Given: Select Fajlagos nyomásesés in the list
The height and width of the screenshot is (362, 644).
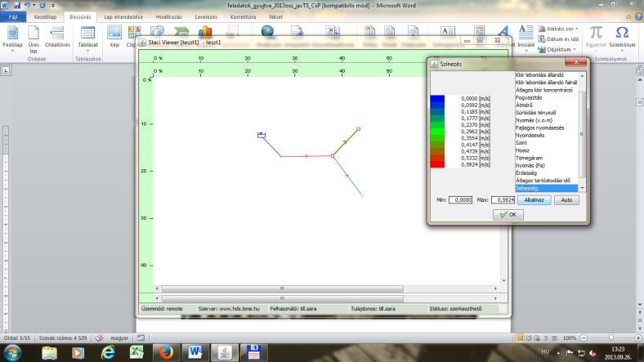Looking at the screenshot, I should coord(546,127).
